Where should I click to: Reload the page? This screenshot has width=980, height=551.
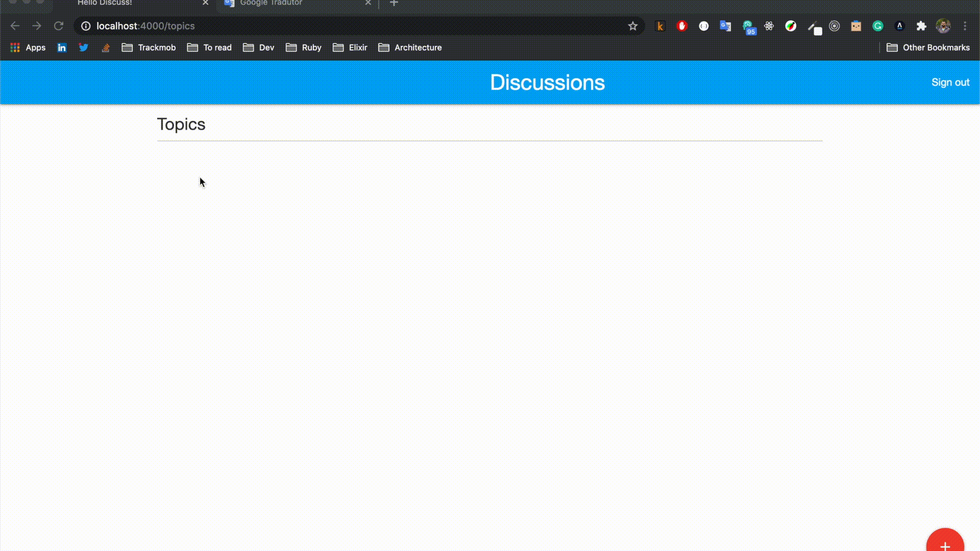click(59, 26)
